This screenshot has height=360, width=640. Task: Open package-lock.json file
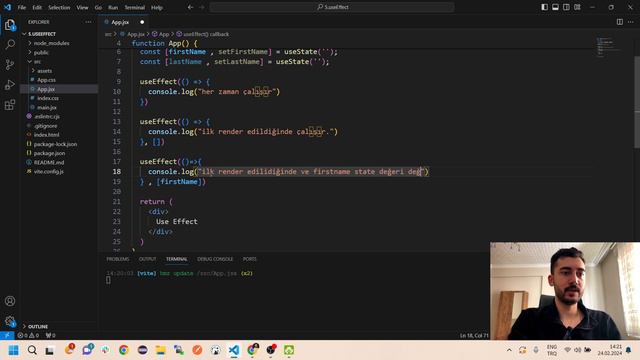click(59, 144)
